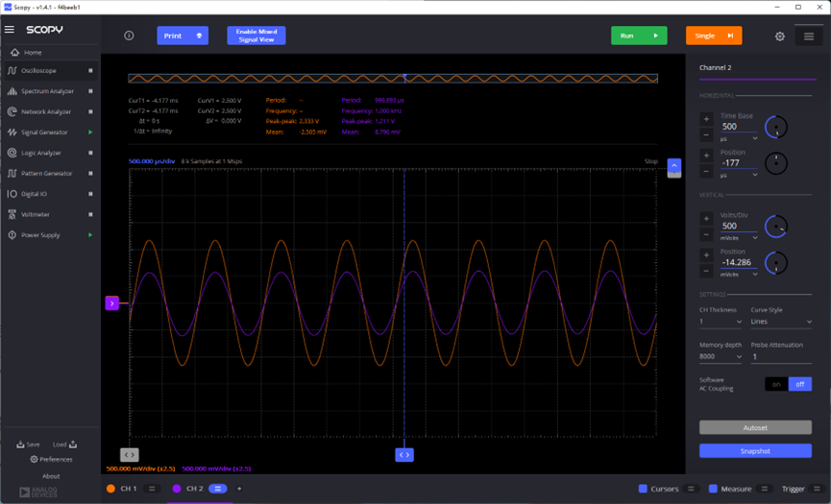Click the Time Base rotary knob
The height and width of the screenshot is (504, 831).
click(x=776, y=127)
